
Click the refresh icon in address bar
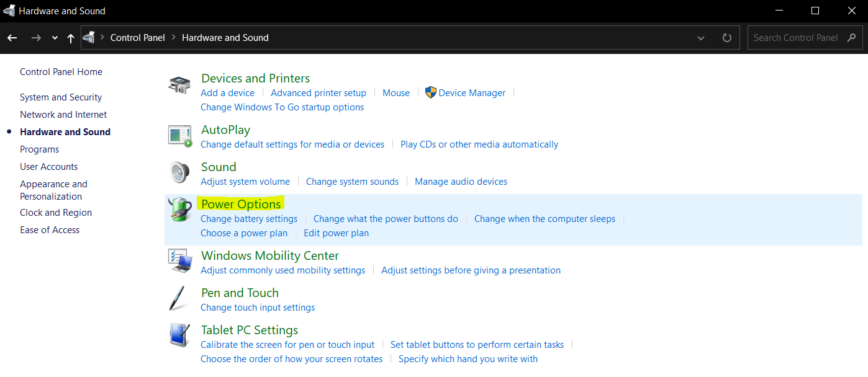(727, 38)
